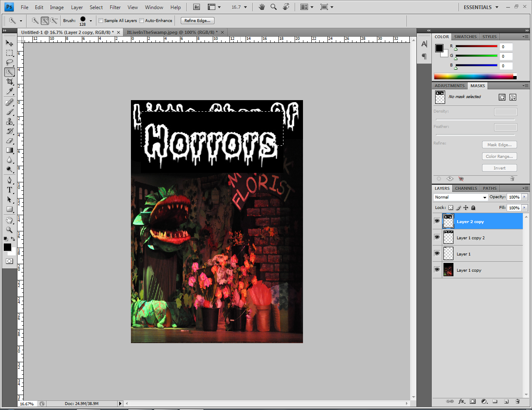Screen dimensions: 532x410
Task: Delete layer with trash icon
Action: point(517,401)
